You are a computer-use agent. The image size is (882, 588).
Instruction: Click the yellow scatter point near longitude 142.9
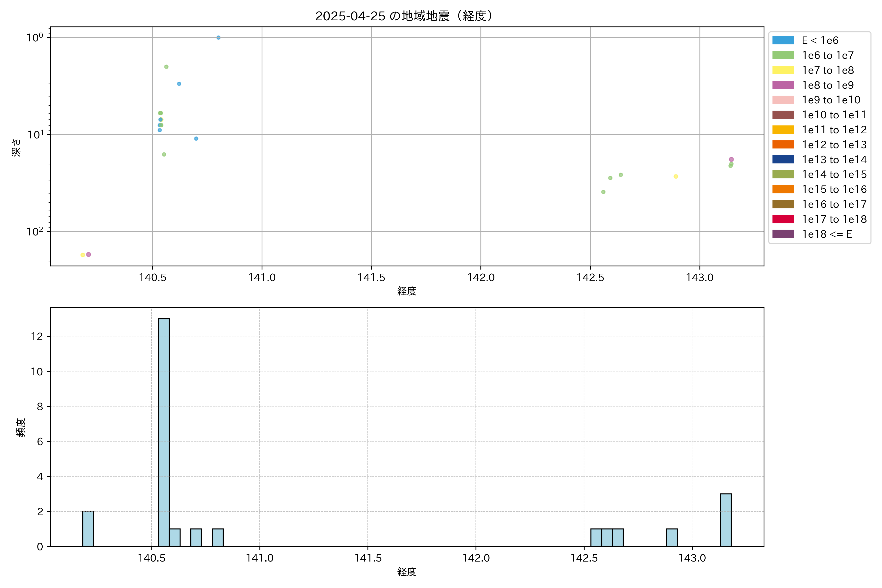[x=676, y=176]
